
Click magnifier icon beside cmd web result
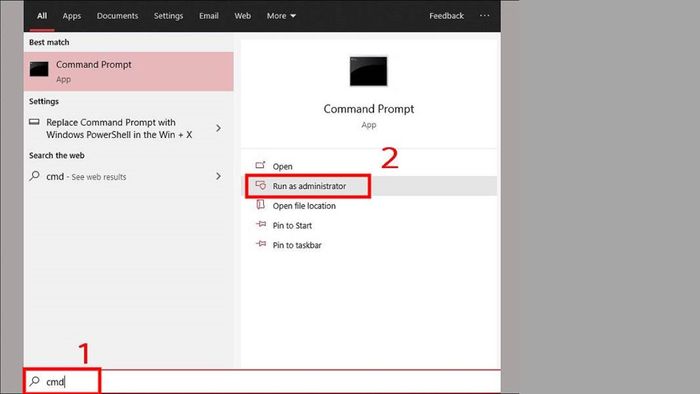[x=34, y=176]
